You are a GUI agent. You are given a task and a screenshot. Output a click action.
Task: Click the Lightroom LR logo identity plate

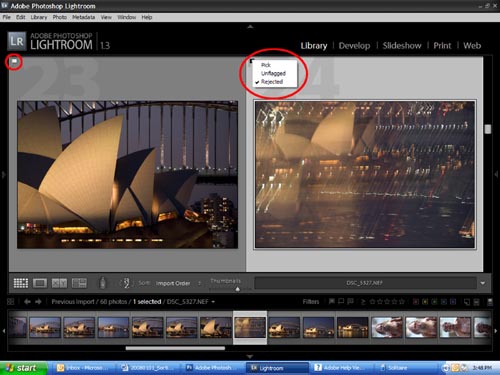[17, 41]
